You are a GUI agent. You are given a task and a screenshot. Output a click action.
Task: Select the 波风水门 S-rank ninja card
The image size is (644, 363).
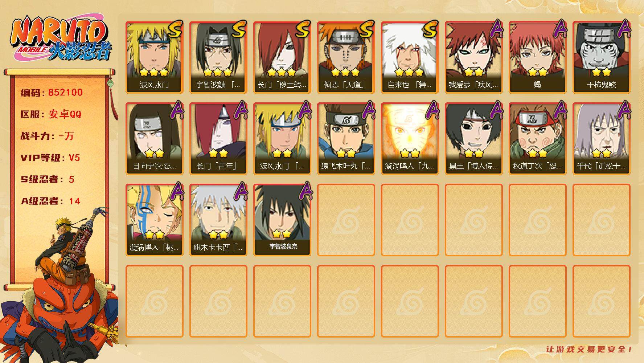click(154, 57)
